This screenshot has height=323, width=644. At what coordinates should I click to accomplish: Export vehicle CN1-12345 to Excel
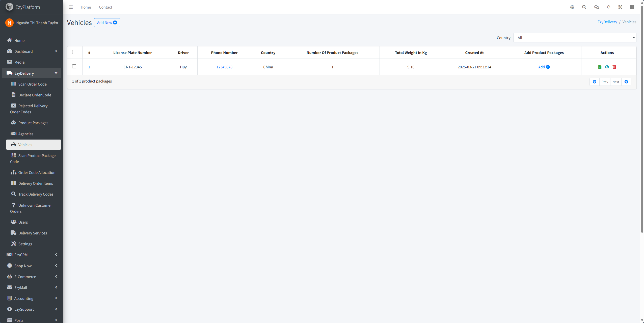pos(600,67)
